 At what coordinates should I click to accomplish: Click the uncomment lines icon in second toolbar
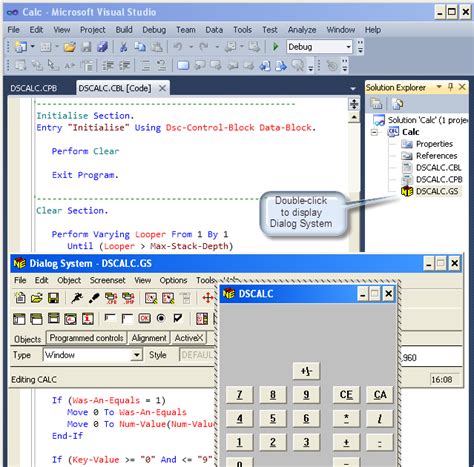[x=161, y=65]
